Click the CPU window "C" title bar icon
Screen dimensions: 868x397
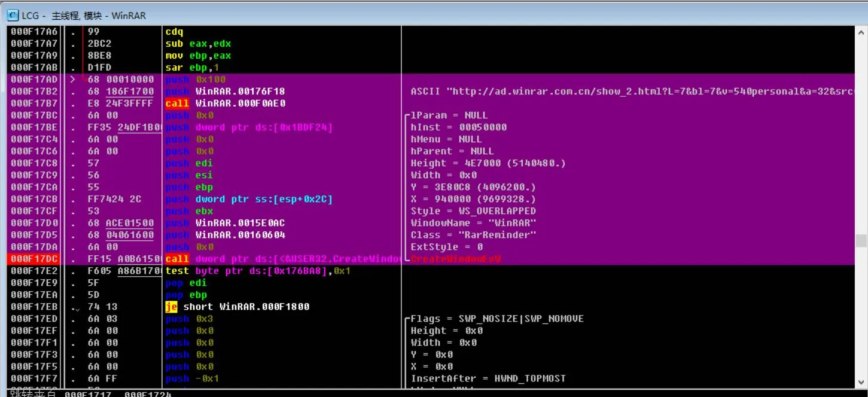pyautogui.click(x=12, y=16)
